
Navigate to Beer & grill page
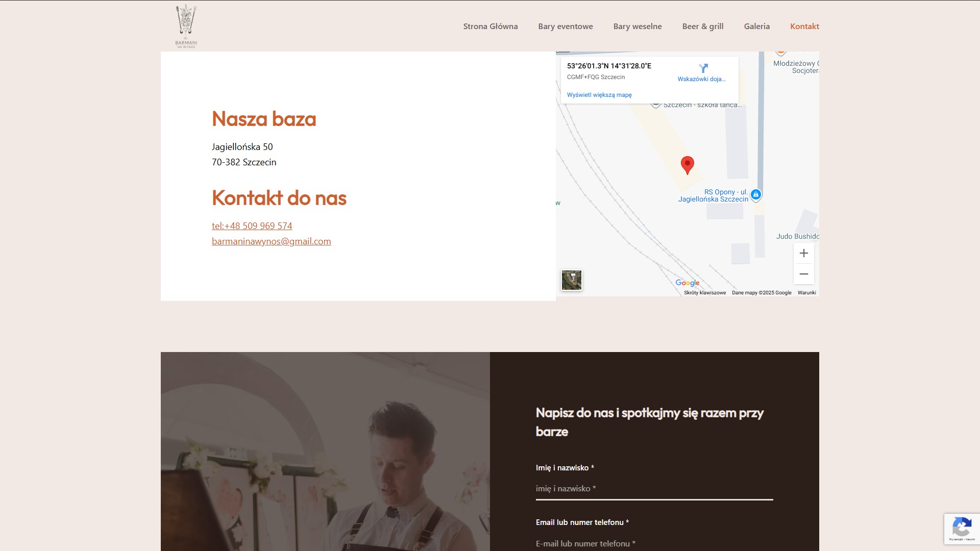coord(702,27)
